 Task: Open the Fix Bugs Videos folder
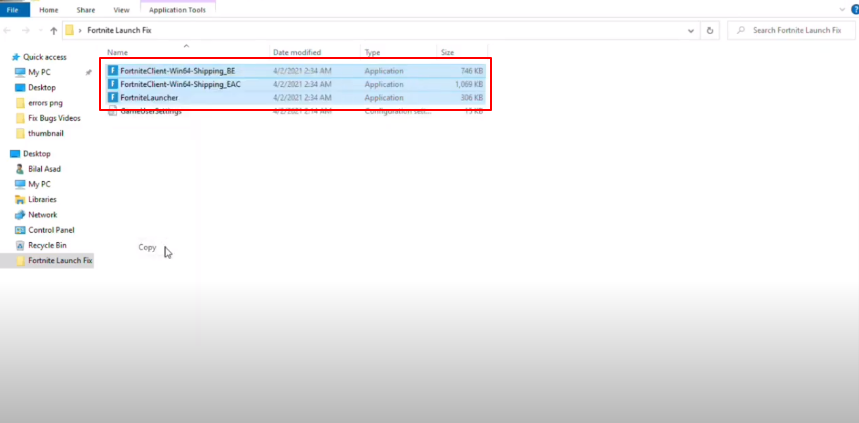tap(54, 118)
